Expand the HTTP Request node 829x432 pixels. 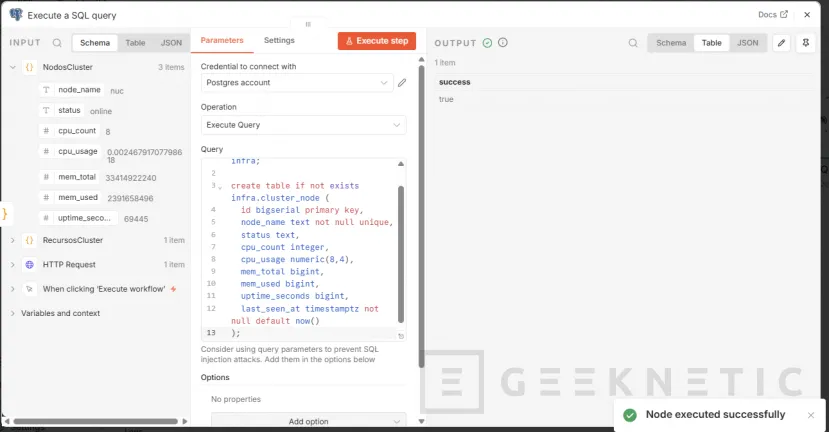13,264
